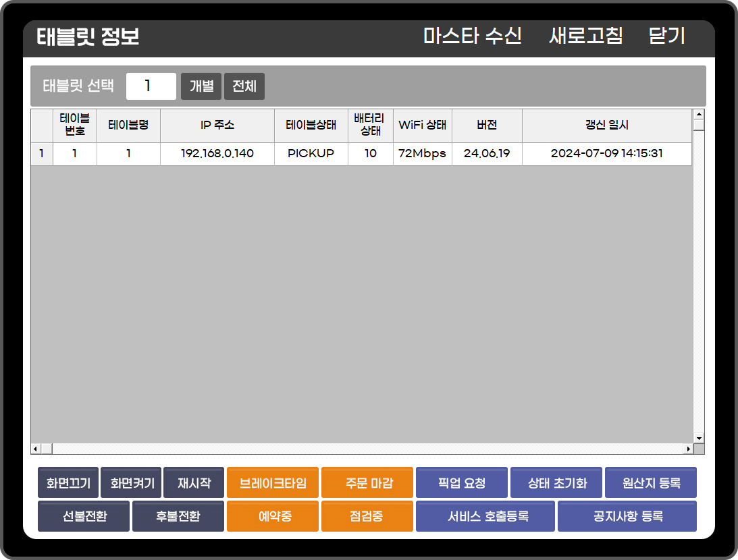The image size is (738, 560).
Task: Click the 버전 column header
Action: click(x=487, y=125)
